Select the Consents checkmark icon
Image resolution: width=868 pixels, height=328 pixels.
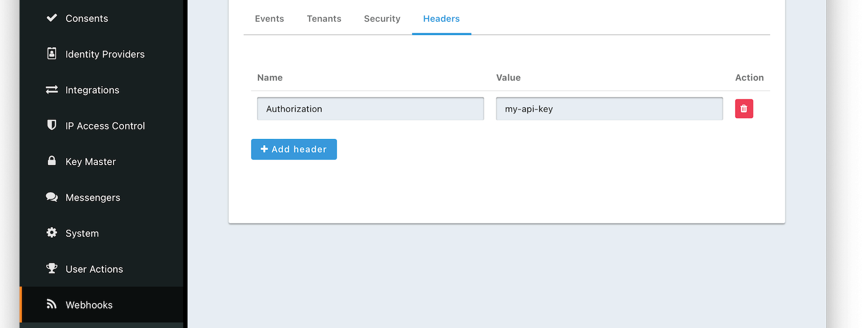51,18
